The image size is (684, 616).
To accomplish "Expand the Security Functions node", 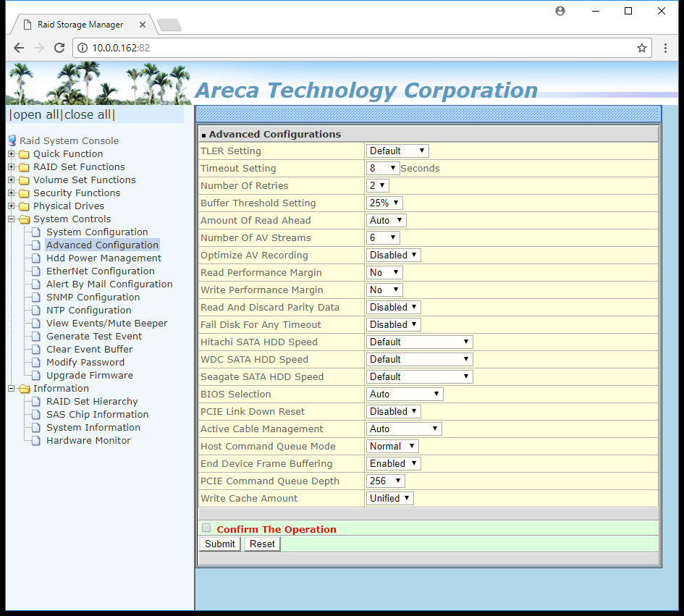I will pos(12,193).
